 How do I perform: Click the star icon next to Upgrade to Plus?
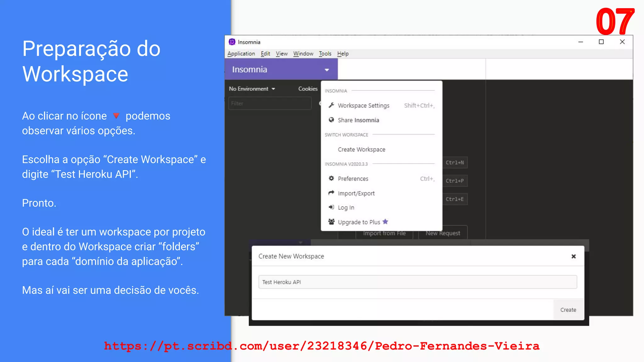pyautogui.click(x=385, y=222)
